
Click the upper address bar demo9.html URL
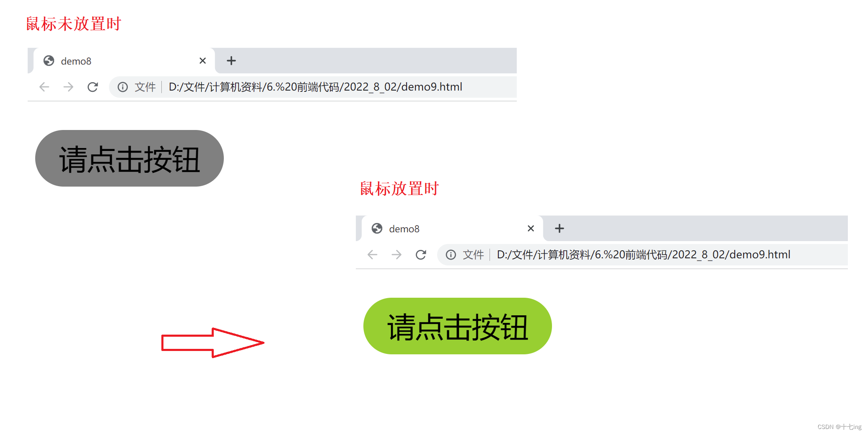[x=315, y=87]
